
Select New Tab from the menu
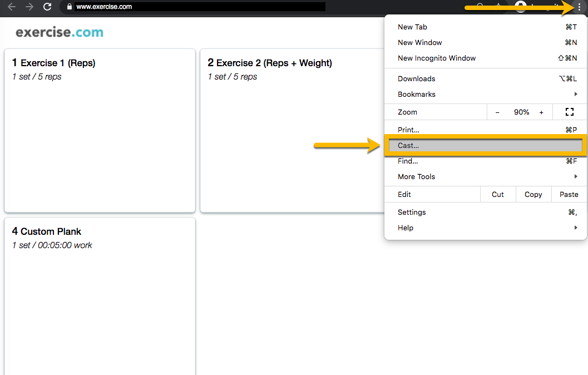(412, 27)
